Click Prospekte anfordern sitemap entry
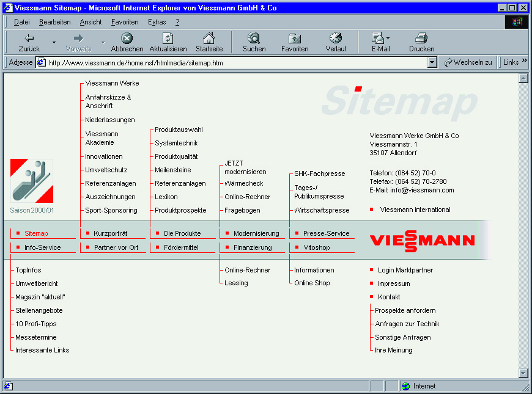 pos(405,310)
